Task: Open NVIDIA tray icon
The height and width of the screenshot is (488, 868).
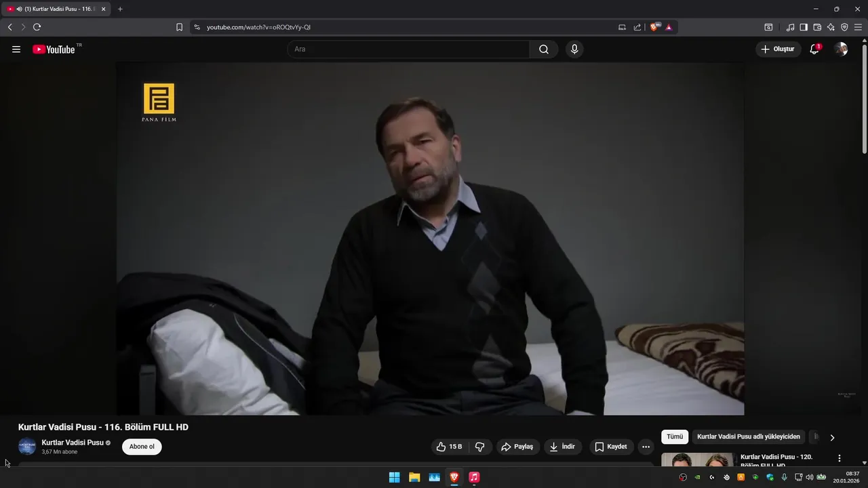Action: 697,477
